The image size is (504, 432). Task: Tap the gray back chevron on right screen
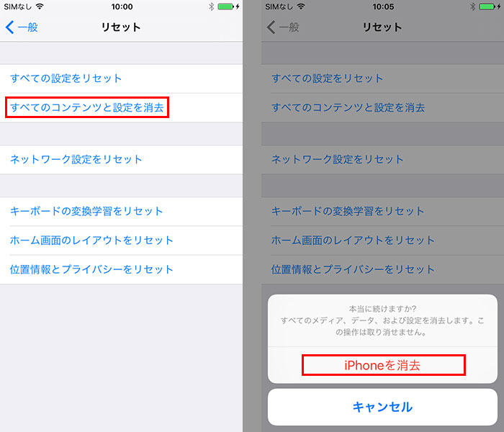pyautogui.click(x=271, y=27)
